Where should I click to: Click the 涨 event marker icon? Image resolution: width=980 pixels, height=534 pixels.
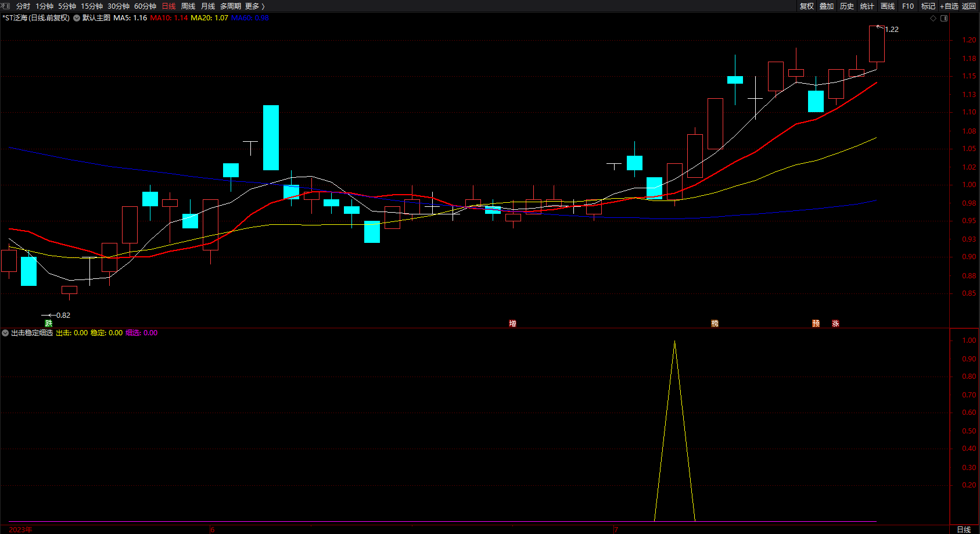835,324
